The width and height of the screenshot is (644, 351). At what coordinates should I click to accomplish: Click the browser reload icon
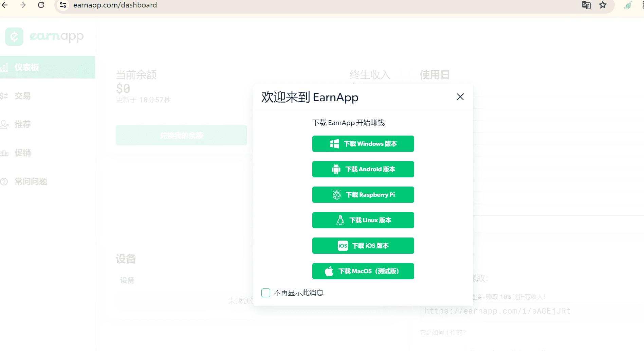tap(41, 5)
